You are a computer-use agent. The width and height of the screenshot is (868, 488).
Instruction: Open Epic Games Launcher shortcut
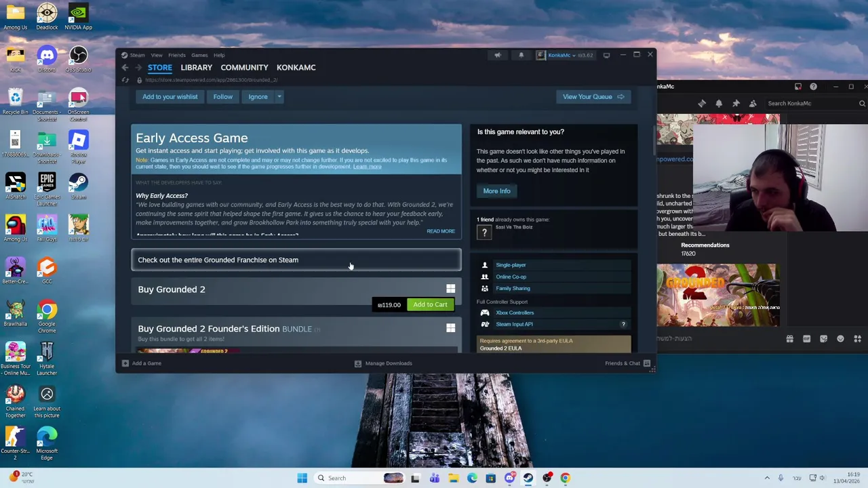(x=47, y=189)
